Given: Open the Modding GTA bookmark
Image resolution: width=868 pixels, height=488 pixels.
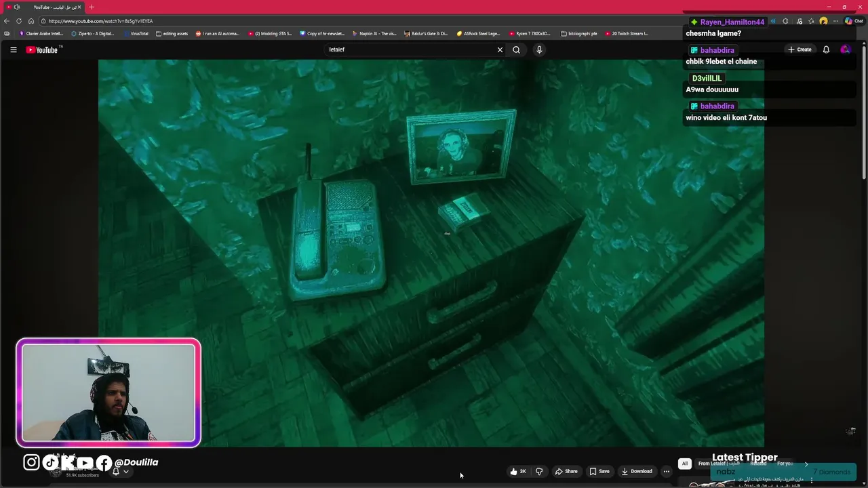Looking at the screenshot, I should click(x=270, y=33).
